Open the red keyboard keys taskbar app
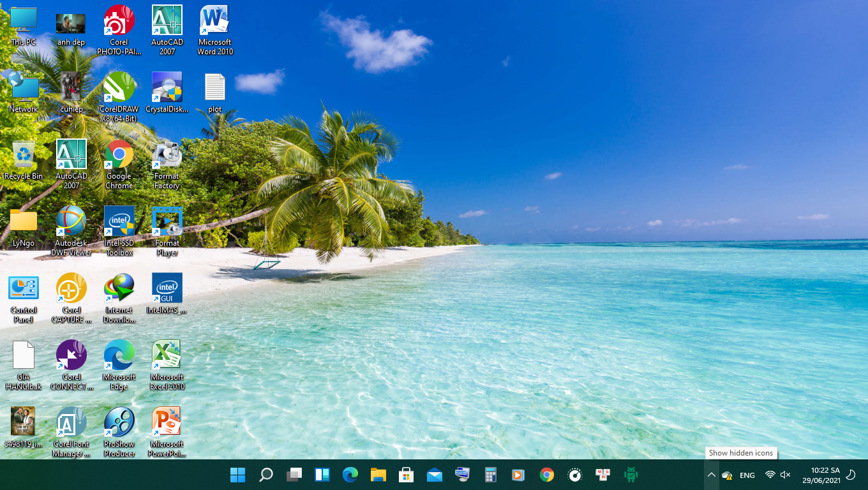The height and width of the screenshot is (490, 868). [x=603, y=475]
